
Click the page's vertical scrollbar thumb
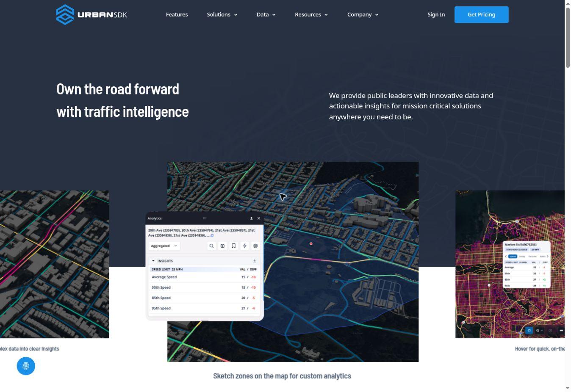click(x=568, y=37)
